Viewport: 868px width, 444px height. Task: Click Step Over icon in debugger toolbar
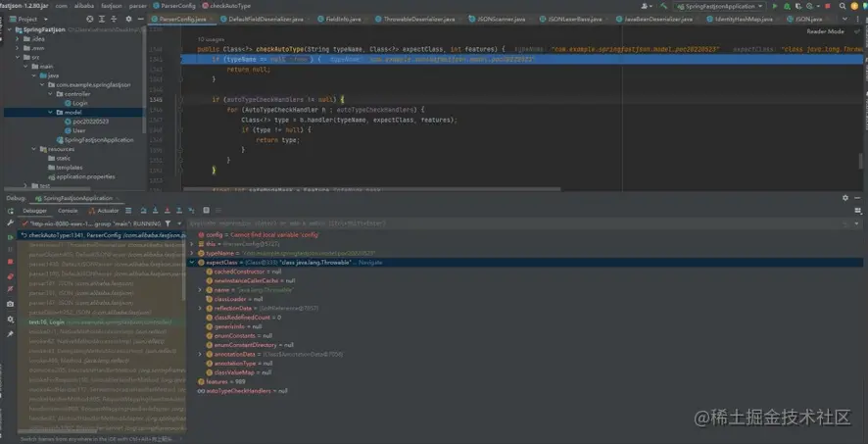pos(143,211)
